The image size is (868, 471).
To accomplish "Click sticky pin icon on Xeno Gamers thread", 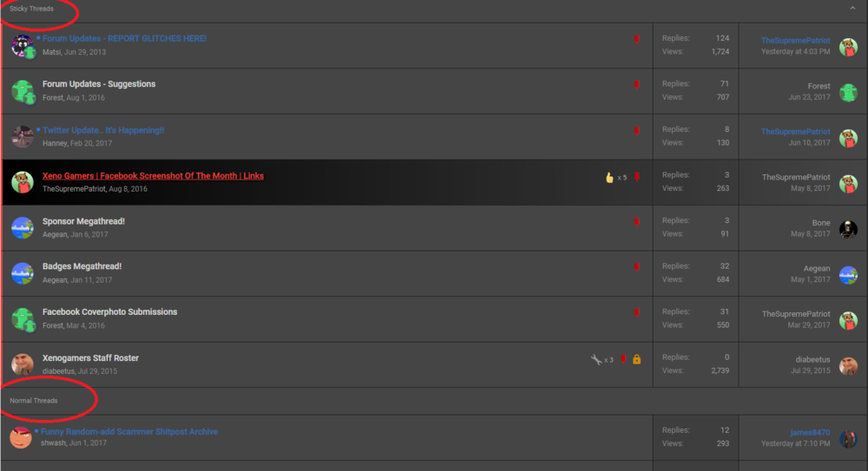I will (636, 177).
